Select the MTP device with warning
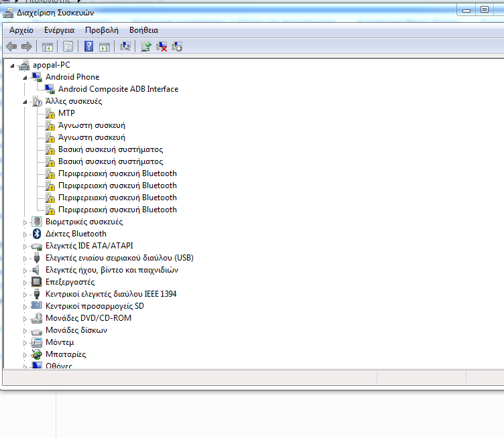504x438 pixels. (66, 113)
